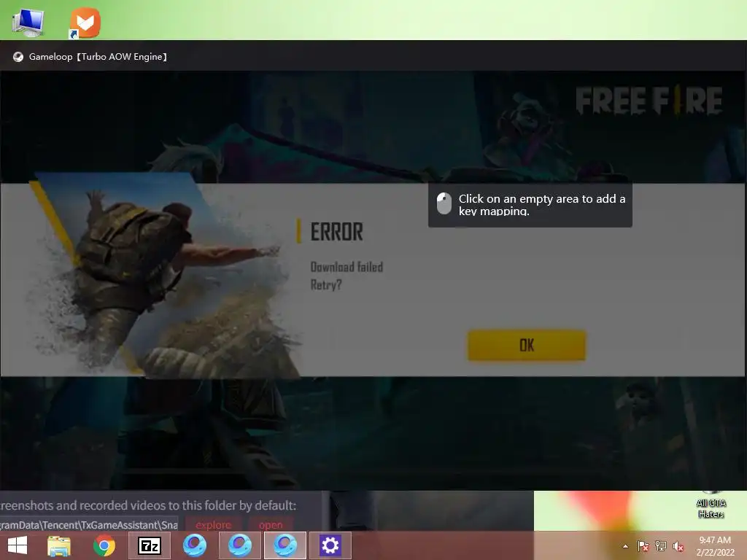This screenshot has width=747, height=560.
Task: Click the network status tray icon
Action: pos(661,546)
